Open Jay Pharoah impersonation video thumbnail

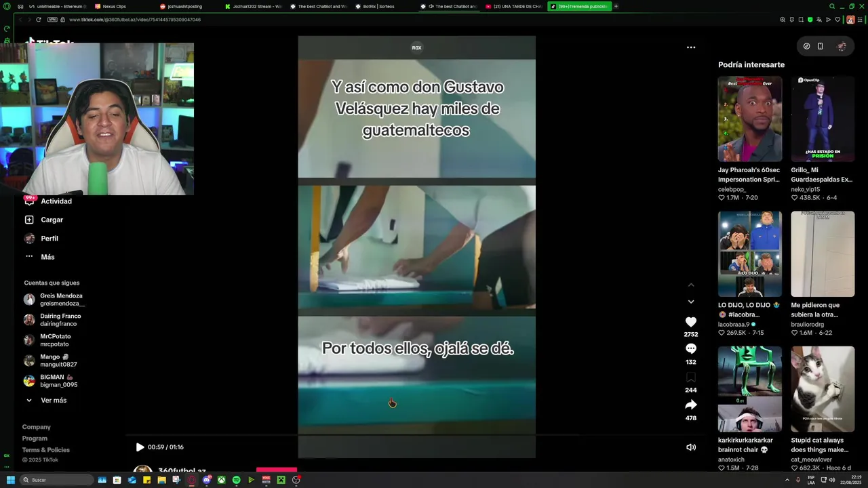coord(750,119)
